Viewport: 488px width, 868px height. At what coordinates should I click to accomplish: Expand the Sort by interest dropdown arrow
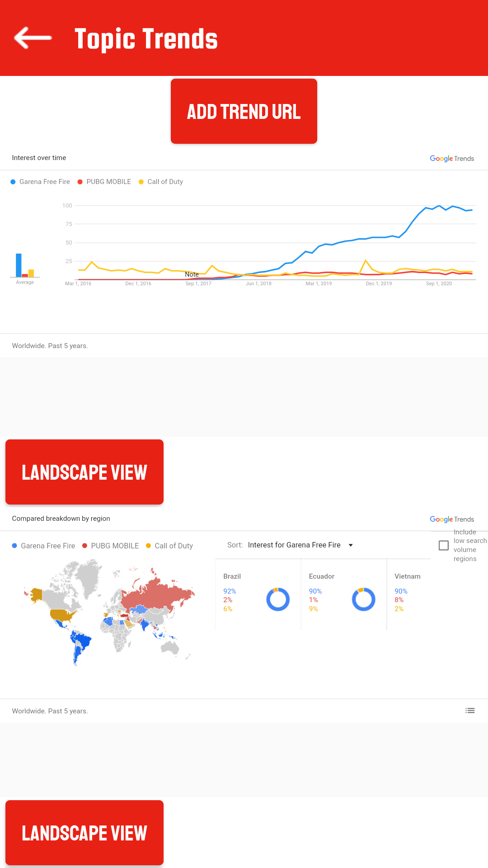351,545
